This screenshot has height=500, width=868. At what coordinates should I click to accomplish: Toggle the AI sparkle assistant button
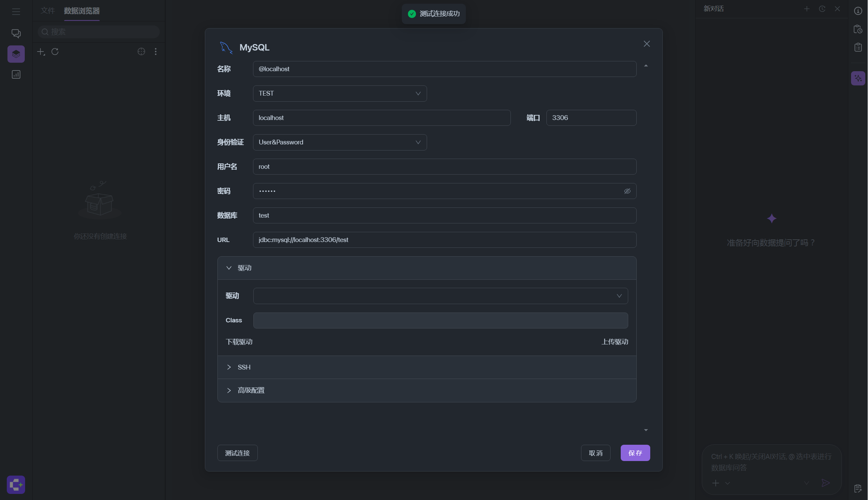(858, 78)
